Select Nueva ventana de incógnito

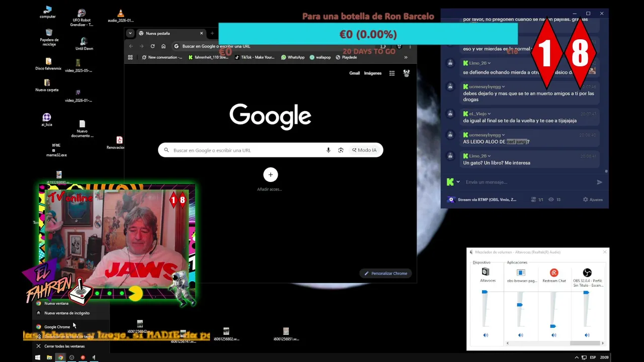coord(71,313)
